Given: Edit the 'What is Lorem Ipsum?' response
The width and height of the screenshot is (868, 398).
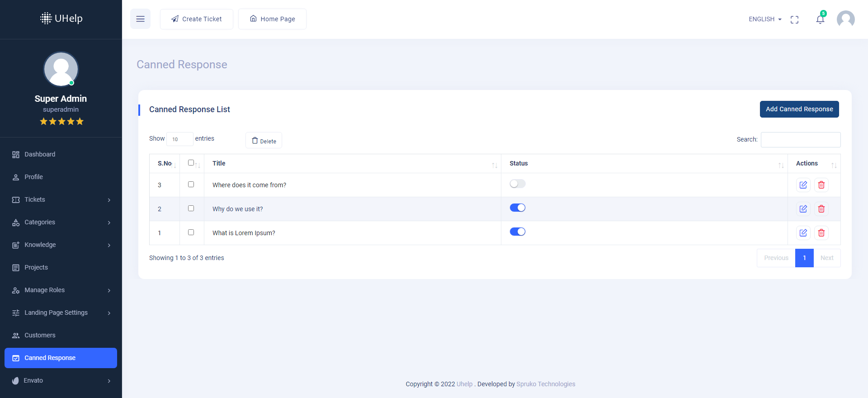Looking at the screenshot, I should click(x=803, y=233).
